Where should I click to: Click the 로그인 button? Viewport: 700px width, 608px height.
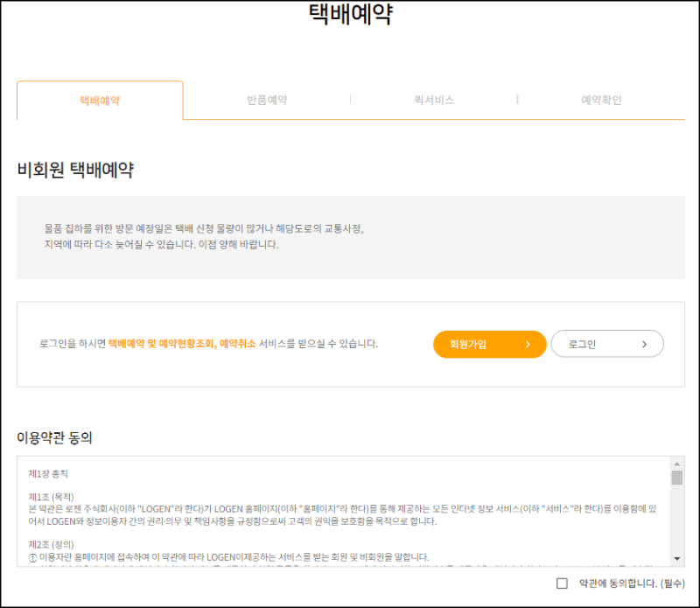[607, 343]
